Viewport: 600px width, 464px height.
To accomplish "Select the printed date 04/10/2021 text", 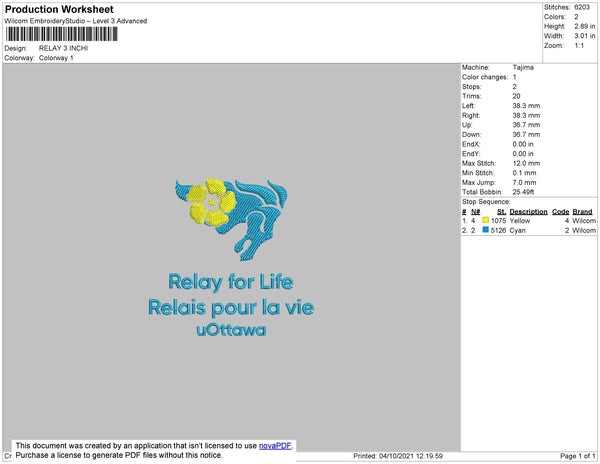I will [398, 456].
